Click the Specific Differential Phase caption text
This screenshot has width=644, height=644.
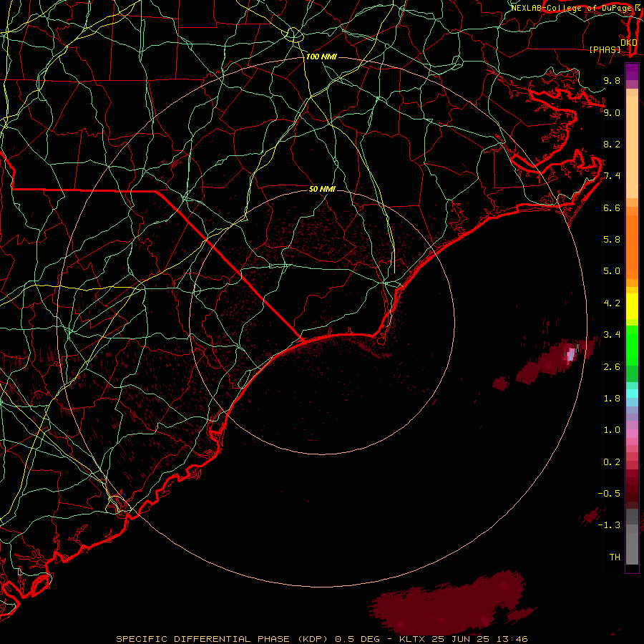point(322,639)
